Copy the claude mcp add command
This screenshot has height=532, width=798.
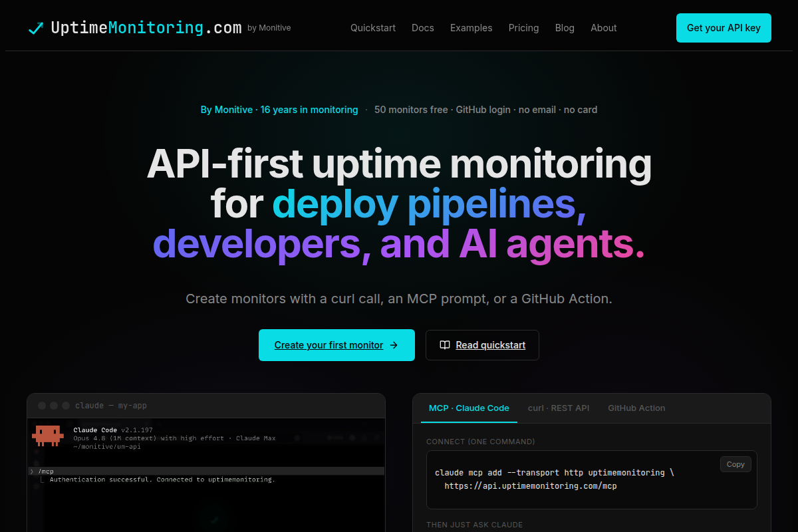(735, 464)
